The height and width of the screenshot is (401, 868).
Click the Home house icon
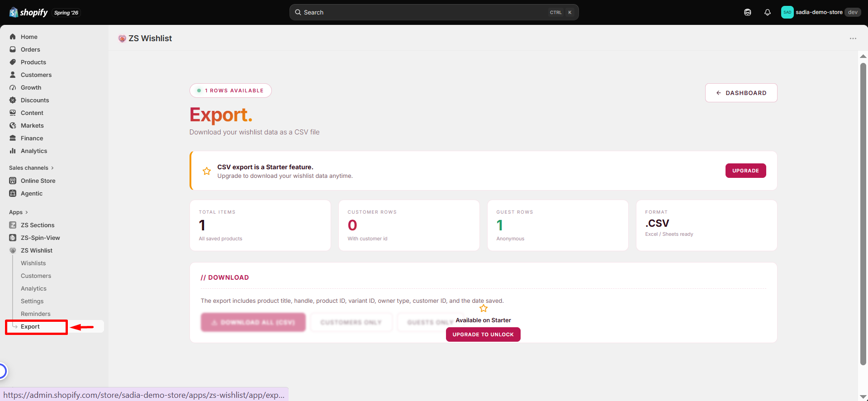pyautogui.click(x=13, y=37)
